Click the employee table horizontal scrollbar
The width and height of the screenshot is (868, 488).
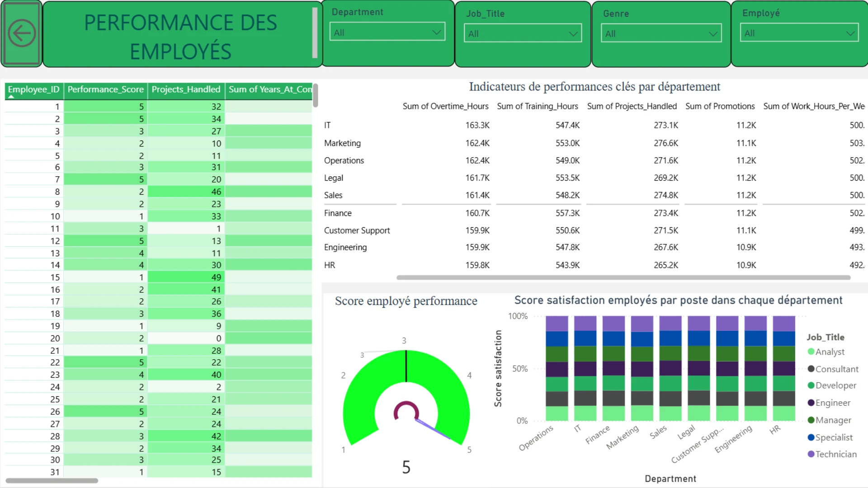[x=52, y=481]
